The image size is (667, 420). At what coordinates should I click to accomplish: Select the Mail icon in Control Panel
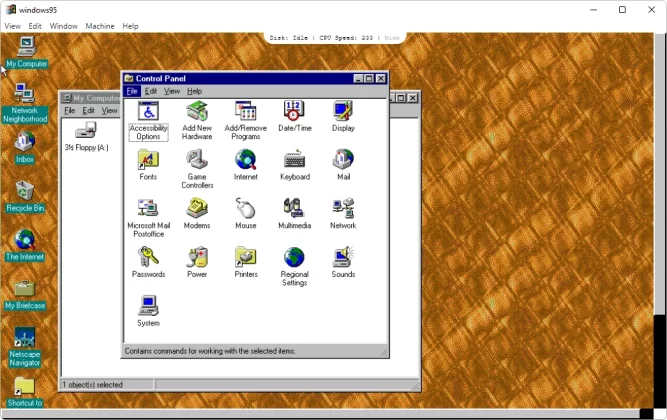tap(343, 160)
